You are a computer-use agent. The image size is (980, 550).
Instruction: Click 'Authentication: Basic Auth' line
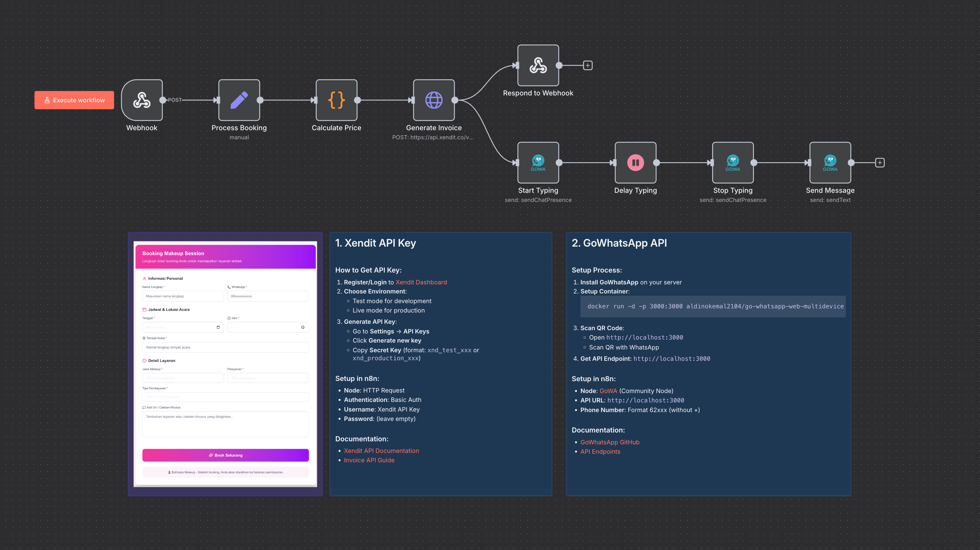pyautogui.click(x=383, y=399)
